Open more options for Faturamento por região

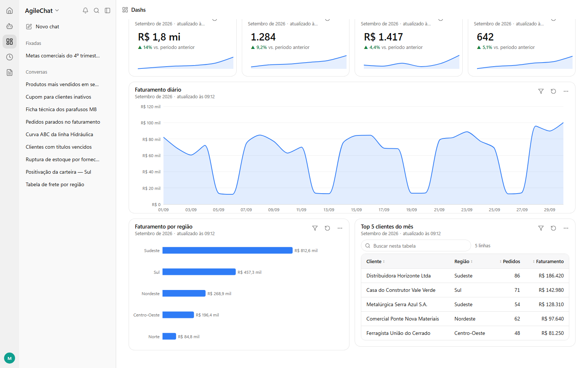(x=340, y=228)
